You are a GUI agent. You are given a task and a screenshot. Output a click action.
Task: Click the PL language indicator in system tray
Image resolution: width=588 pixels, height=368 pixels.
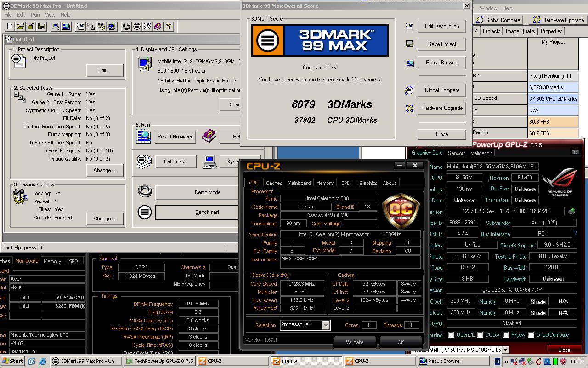point(498,362)
